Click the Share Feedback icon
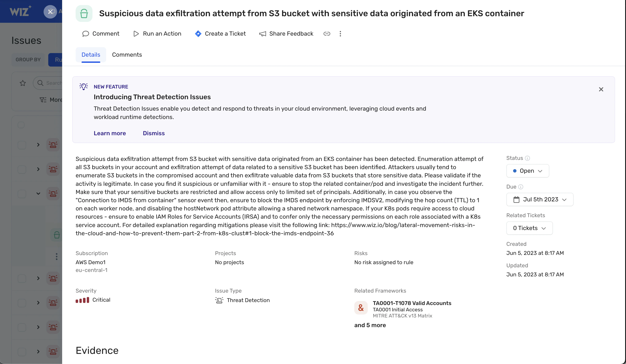Viewport: 626px width, 364px height. [x=262, y=34]
